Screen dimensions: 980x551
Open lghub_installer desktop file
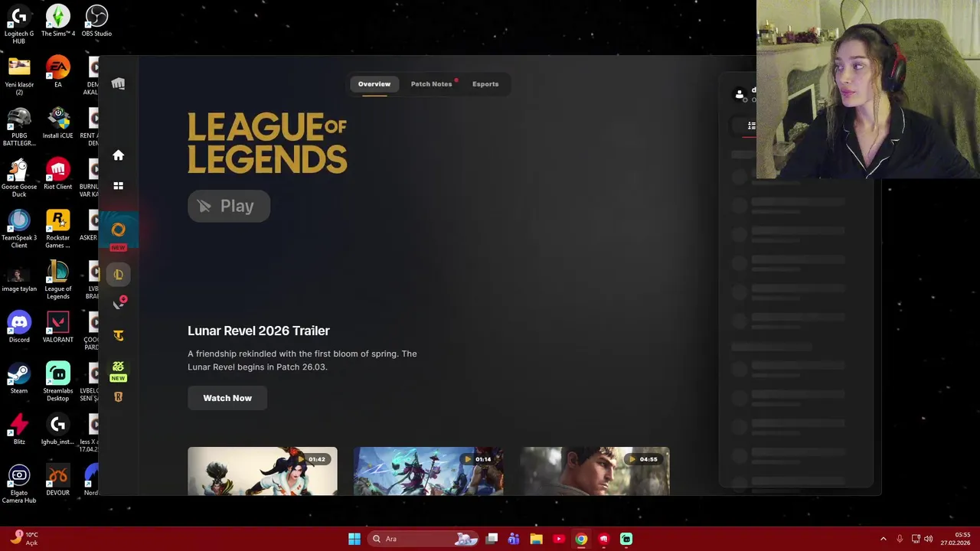point(57,429)
